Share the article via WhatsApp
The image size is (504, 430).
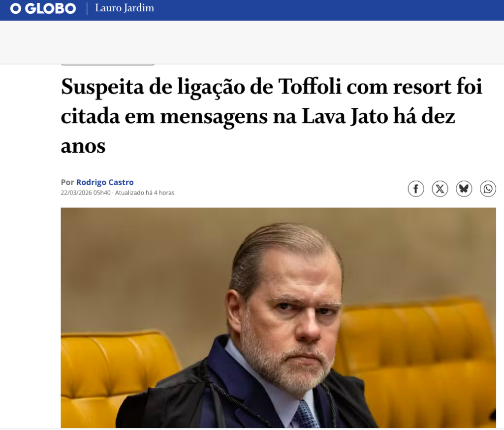(x=488, y=189)
